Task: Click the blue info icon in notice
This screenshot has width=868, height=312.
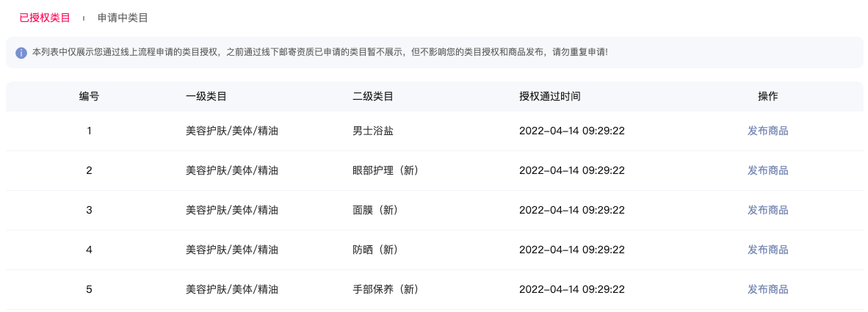Action: coord(21,53)
